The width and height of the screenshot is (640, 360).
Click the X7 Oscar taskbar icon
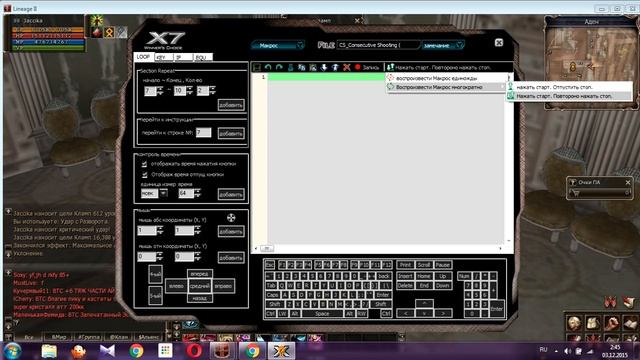pyautogui.click(x=281, y=351)
